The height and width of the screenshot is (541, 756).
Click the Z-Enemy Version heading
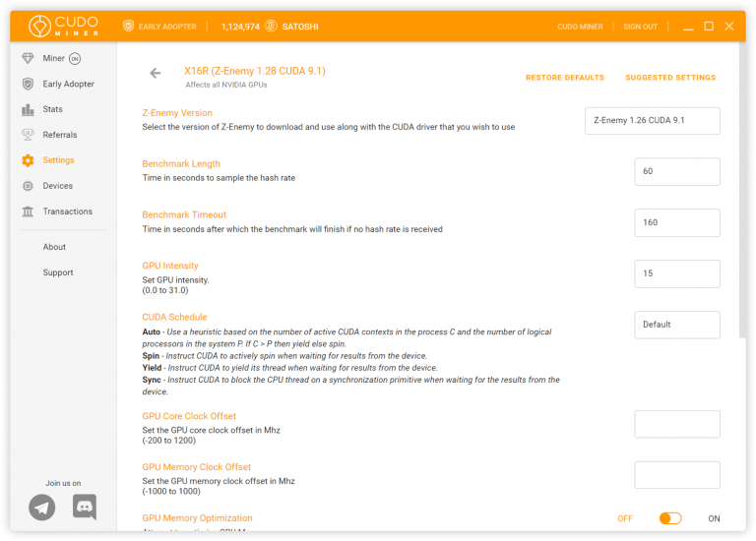coord(177,113)
